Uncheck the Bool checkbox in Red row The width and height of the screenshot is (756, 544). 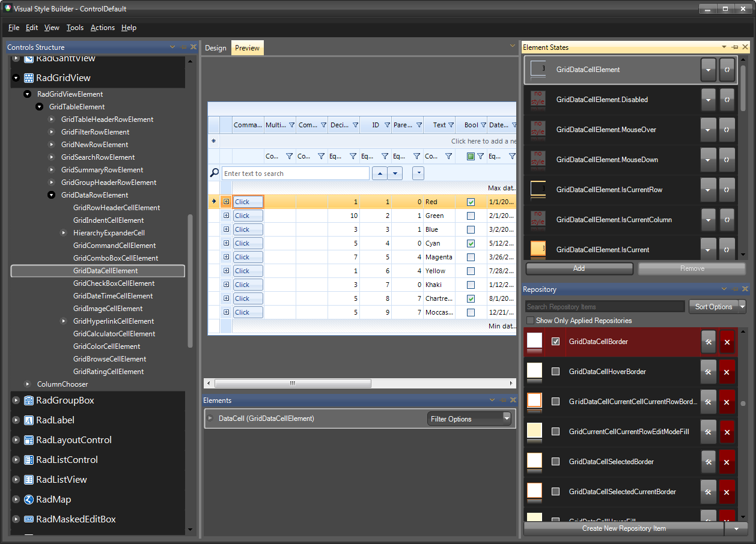pyautogui.click(x=471, y=202)
